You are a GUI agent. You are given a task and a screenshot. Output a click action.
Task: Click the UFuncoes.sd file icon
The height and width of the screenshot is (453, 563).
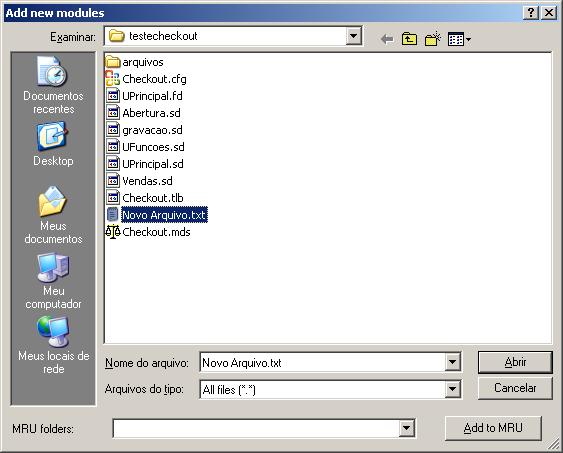coord(113,147)
